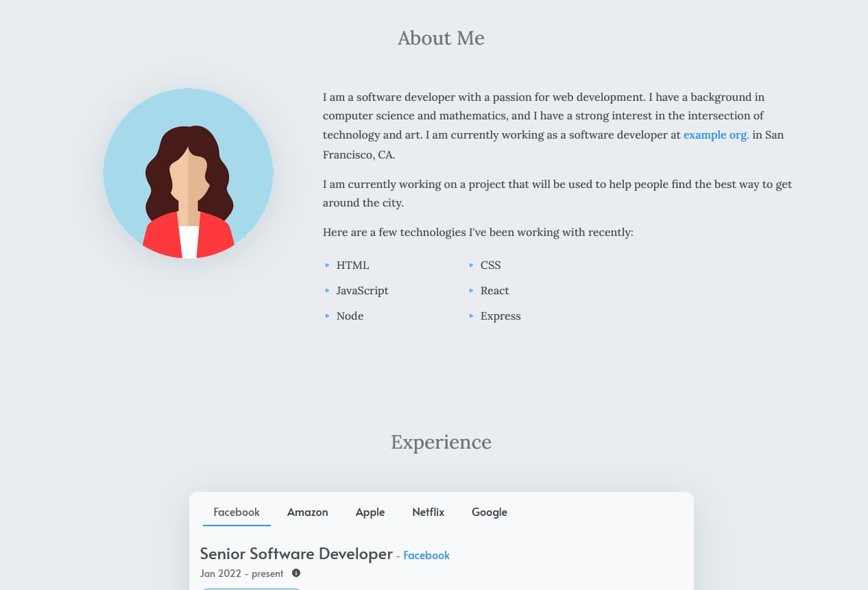Click the Facebook link beside the job title
868x590 pixels.
(x=426, y=555)
